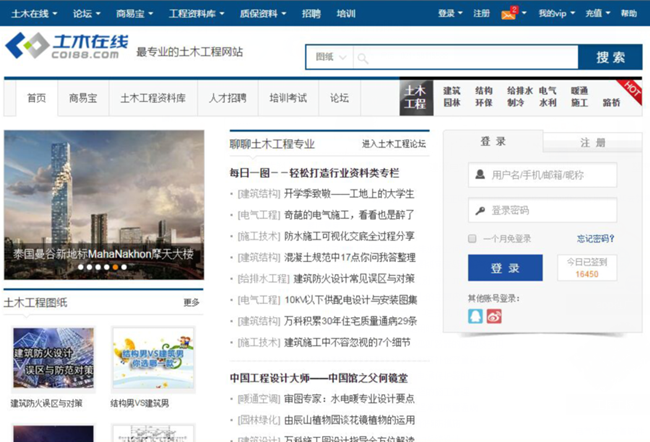Screen dimensions: 650x442
Task: Open the 图纸 search category dropdown
Action: (x=330, y=57)
